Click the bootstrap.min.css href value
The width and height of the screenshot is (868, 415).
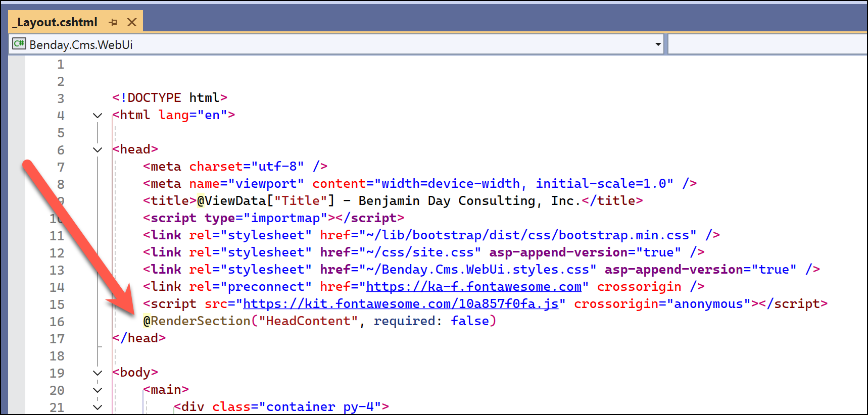(x=528, y=235)
